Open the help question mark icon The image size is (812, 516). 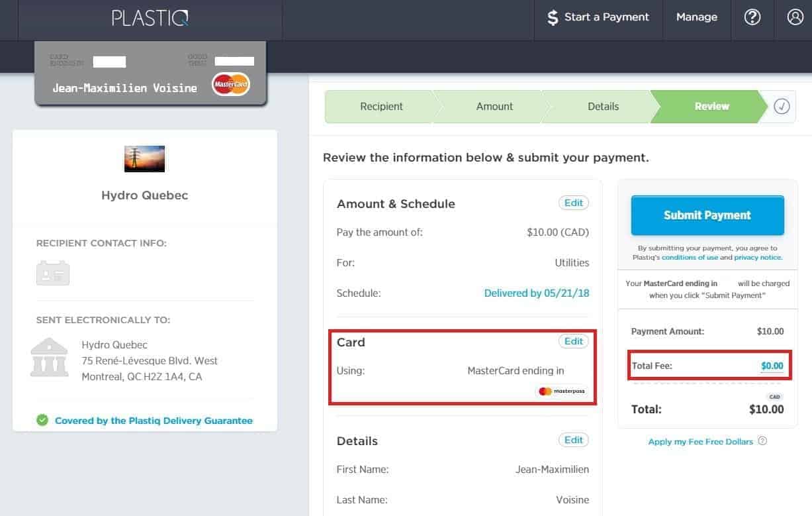click(752, 18)
